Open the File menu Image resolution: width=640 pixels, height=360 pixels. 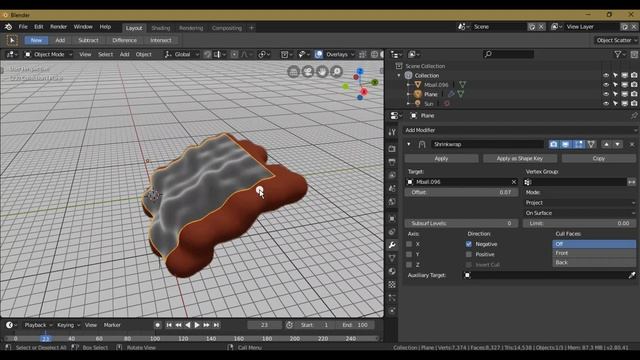point(23,27)
